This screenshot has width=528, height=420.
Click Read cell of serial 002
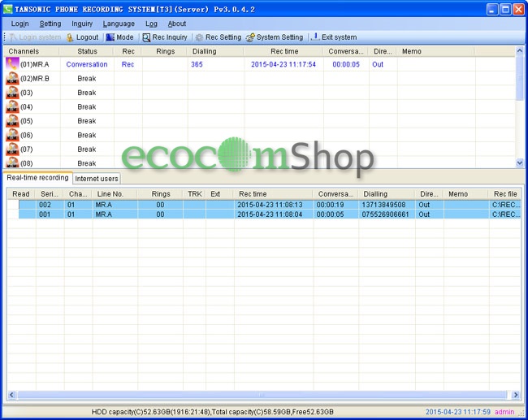point(13,205)
